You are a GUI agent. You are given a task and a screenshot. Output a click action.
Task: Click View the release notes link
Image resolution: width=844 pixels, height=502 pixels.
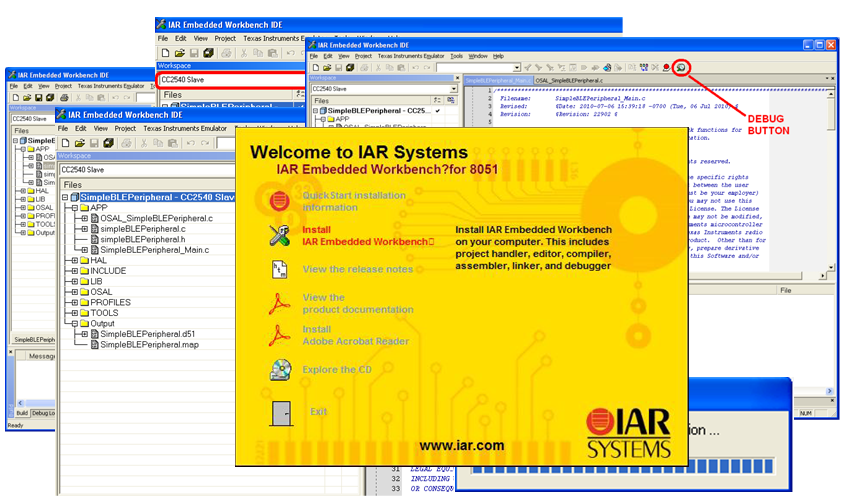point(357,269)
